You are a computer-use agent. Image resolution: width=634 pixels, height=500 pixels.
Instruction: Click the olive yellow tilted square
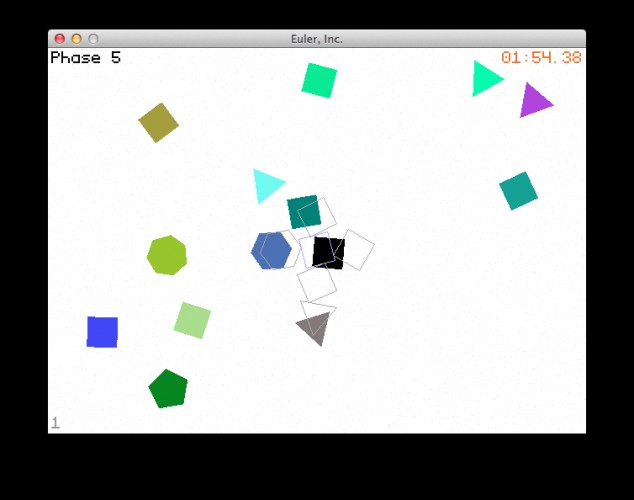(158, 122)
